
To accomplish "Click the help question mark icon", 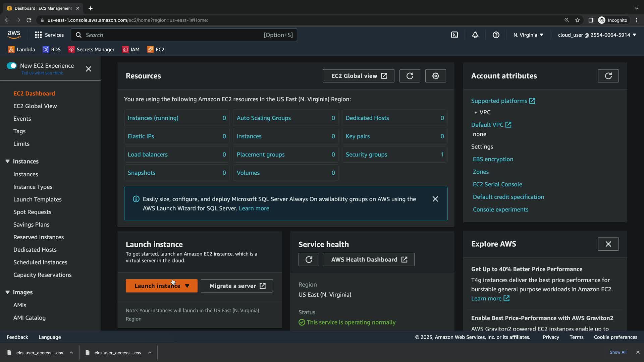I will coord(496,35).
